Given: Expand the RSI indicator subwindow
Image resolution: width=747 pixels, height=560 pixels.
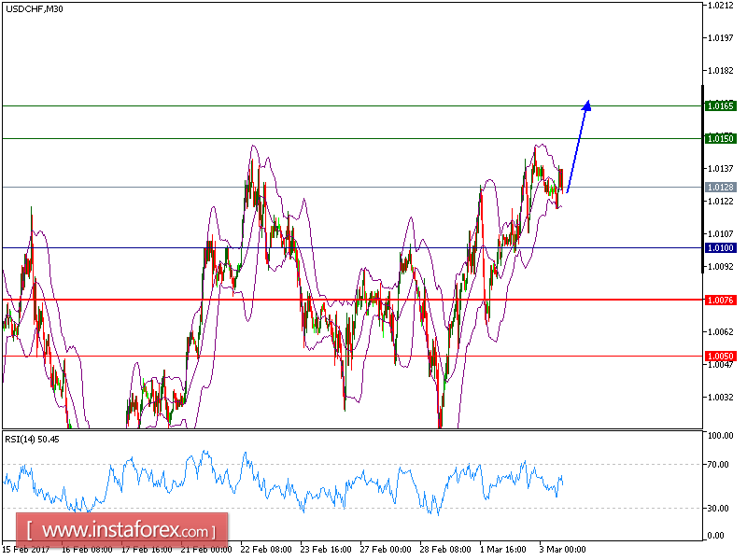Looking at the screenshot, I should tap(350, 485).
